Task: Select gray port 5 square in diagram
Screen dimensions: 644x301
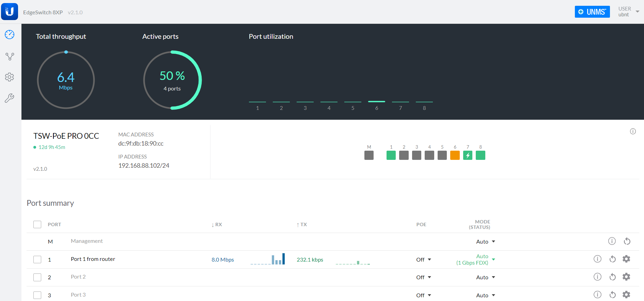Action: (442, 155)
